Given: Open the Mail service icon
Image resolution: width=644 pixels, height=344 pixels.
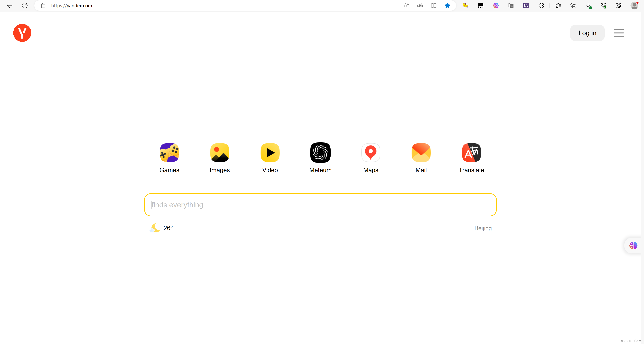Looking at the screenshot, I should [421, 152].
